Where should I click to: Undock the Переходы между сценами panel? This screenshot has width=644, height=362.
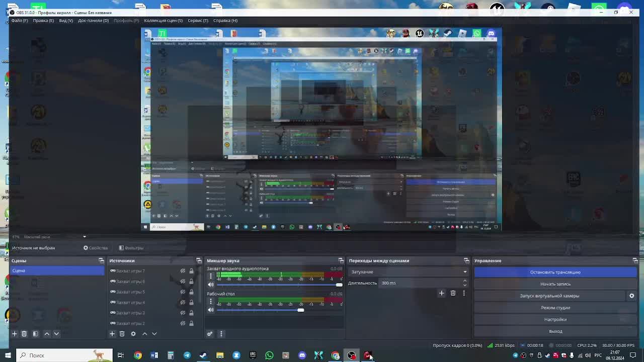(466, 260)
